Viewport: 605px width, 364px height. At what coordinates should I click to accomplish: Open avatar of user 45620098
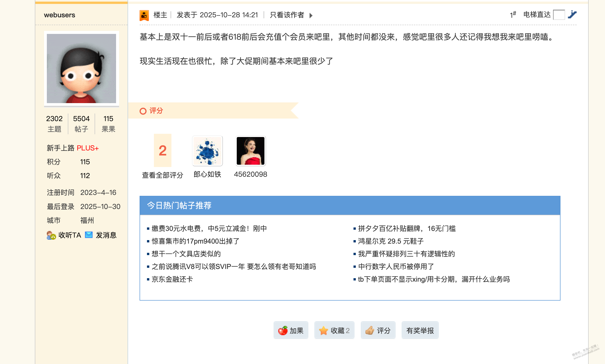[x=251, y=151]
